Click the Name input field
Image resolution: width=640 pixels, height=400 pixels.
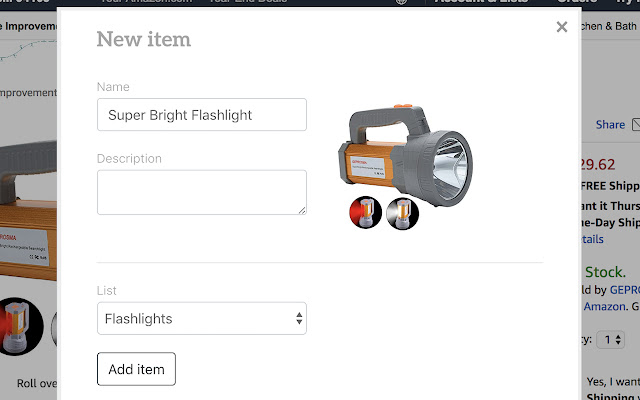pyautogui.click(x=201, y=115)
